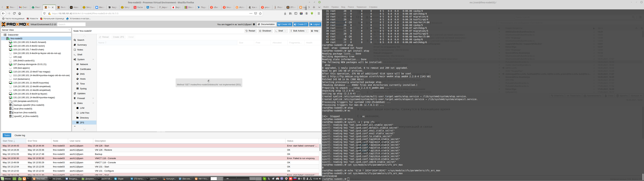Open the ZFS disks section
644x181 pixels.
[82, 123]
